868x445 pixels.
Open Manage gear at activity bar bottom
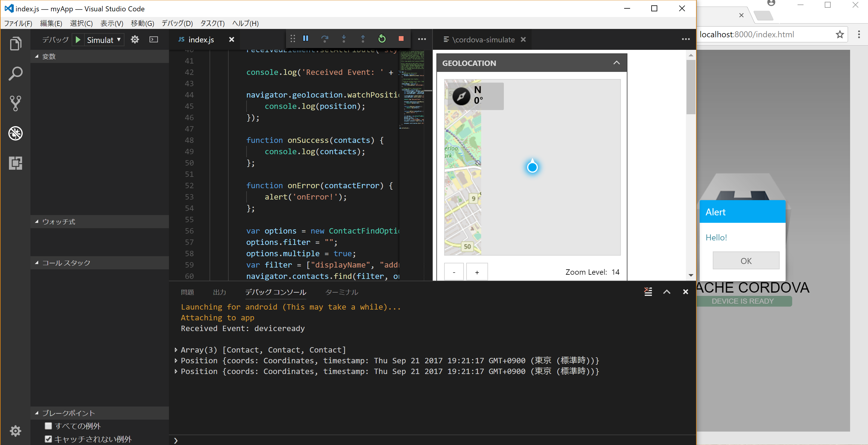(16, 430)
